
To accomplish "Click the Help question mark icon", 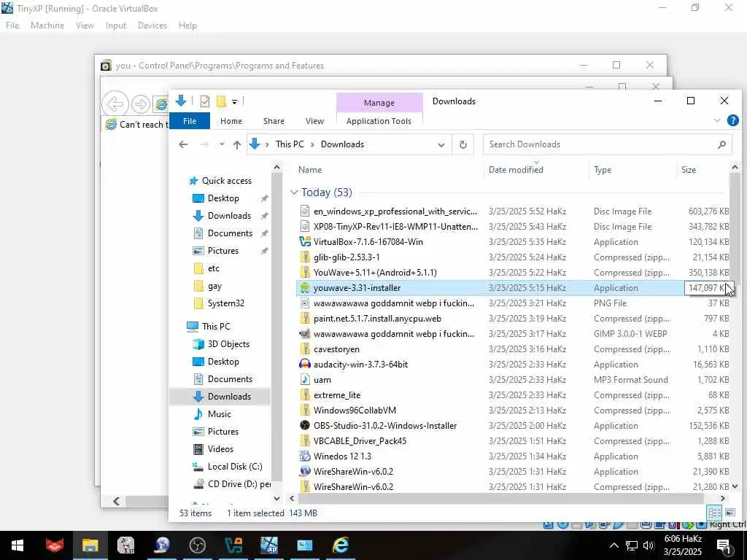I will pos(732,120).
